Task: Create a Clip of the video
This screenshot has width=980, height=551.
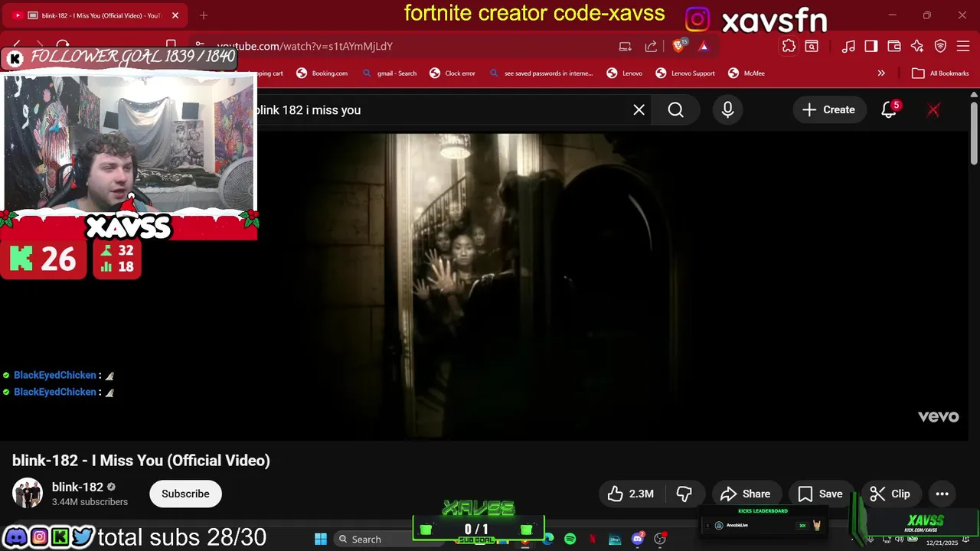Action: (890, 494)
